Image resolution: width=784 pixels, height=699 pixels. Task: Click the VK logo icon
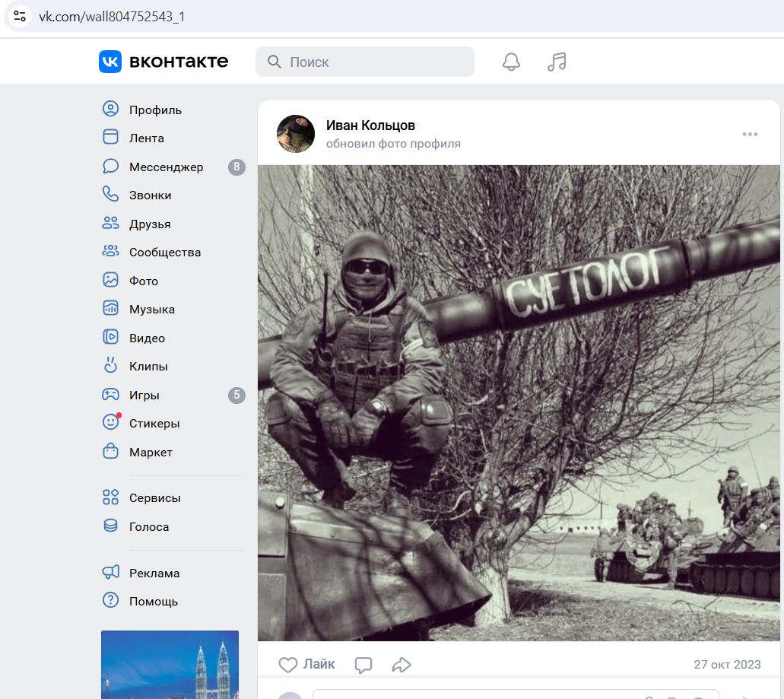point(110,62)
